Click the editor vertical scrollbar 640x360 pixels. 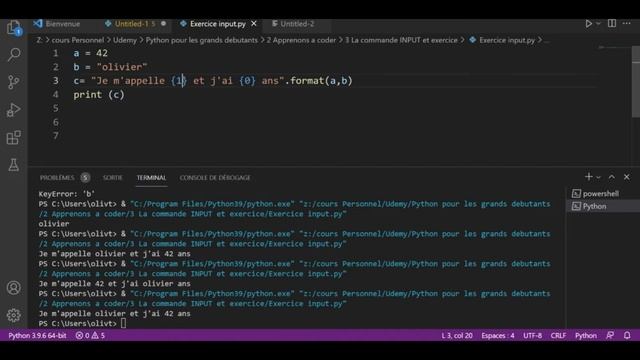636,82
